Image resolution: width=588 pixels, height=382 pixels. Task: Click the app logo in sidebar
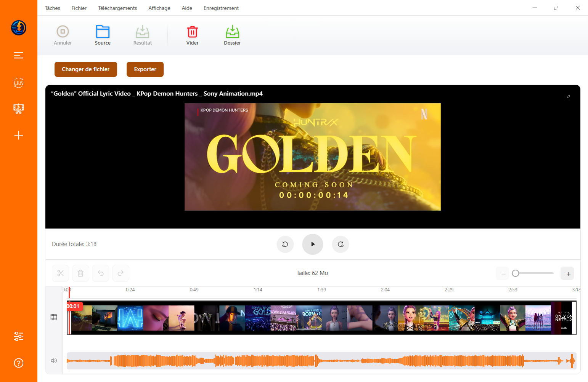[x=19, y=28]
